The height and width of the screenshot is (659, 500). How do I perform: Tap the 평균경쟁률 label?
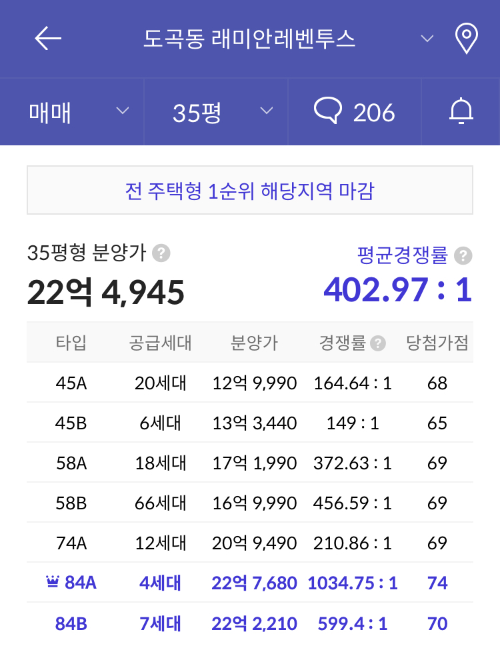[x=402, y=255]
